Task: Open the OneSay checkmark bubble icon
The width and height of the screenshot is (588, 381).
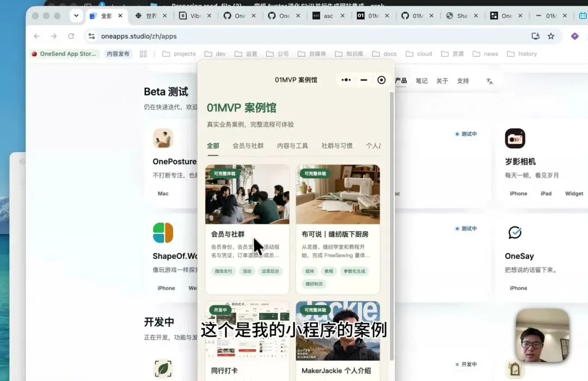Action: (x=515, y=232)
